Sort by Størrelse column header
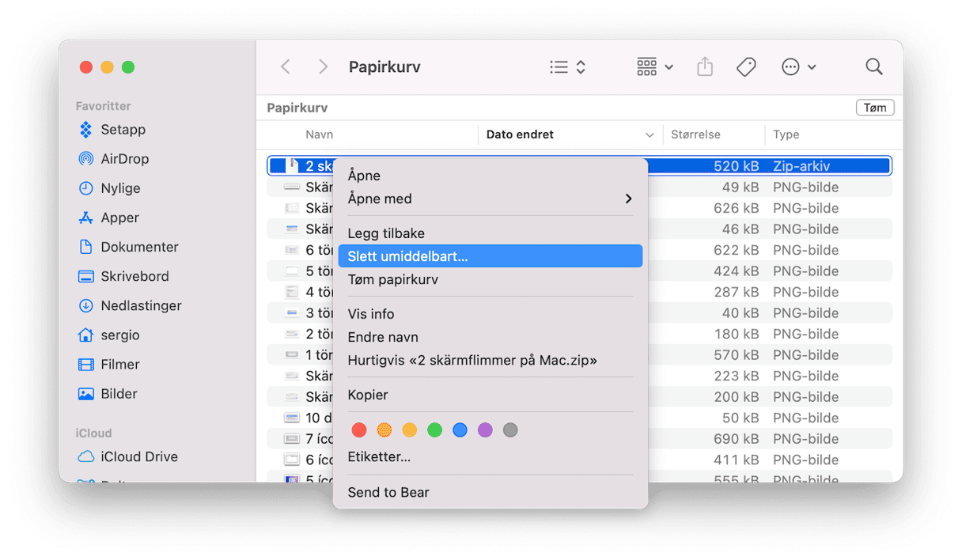This screenshot has height=560, width=962. (695, 134)
